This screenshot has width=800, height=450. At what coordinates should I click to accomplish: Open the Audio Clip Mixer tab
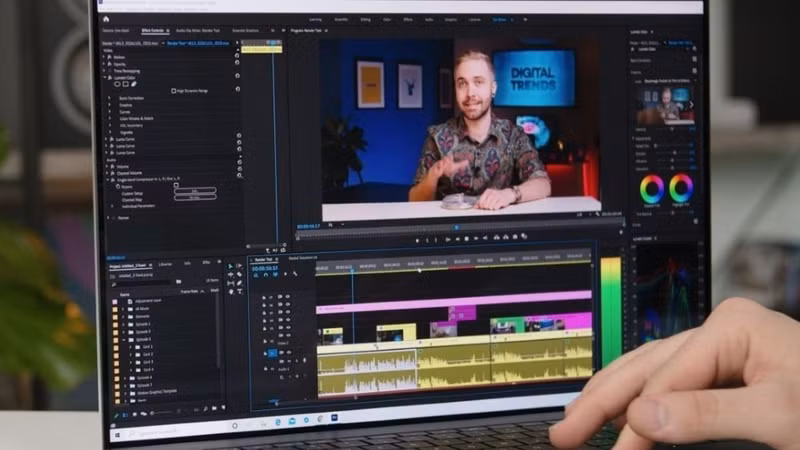click(197, 31)
